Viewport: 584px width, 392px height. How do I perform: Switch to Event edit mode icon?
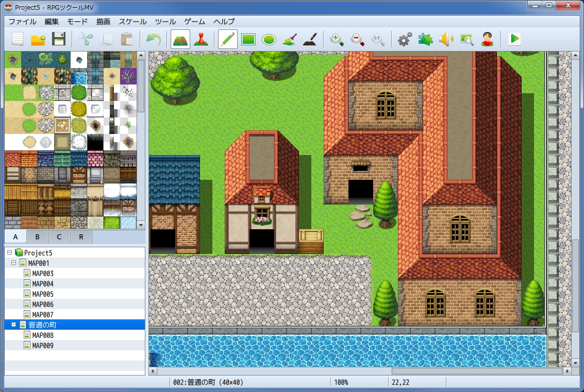[201, 39]
